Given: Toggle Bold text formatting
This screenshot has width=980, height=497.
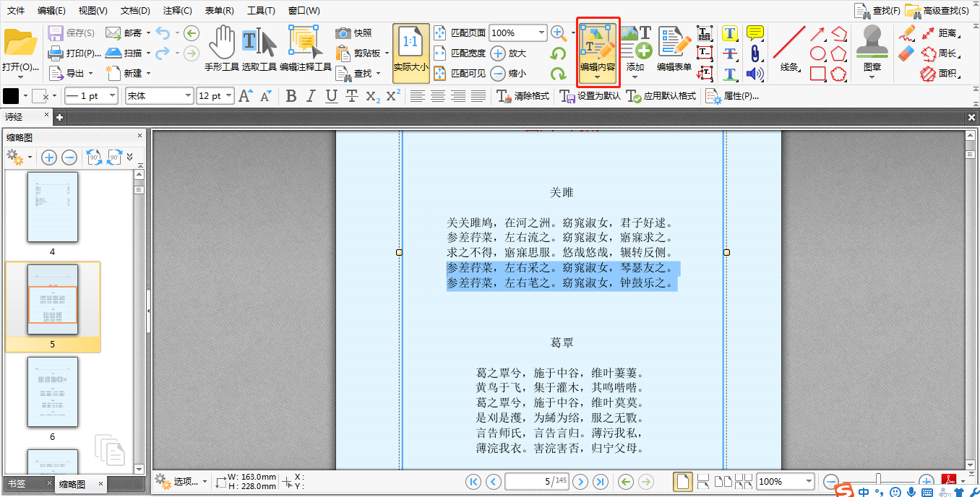Looking at the screenshot, I should [x=291, y=96].
